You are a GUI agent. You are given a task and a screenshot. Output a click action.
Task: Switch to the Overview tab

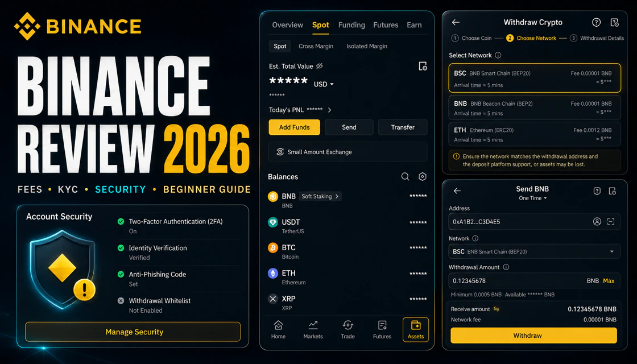[x=288, y=25]
